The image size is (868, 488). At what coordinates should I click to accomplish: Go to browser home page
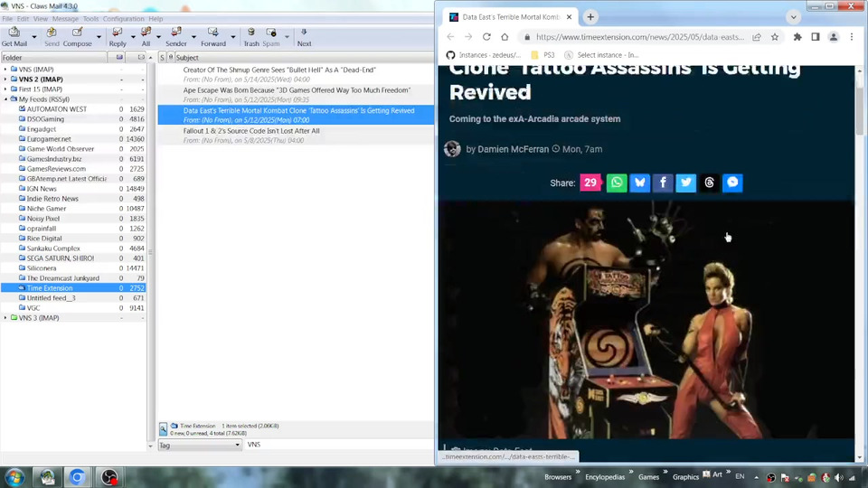[x=505, y=37]
